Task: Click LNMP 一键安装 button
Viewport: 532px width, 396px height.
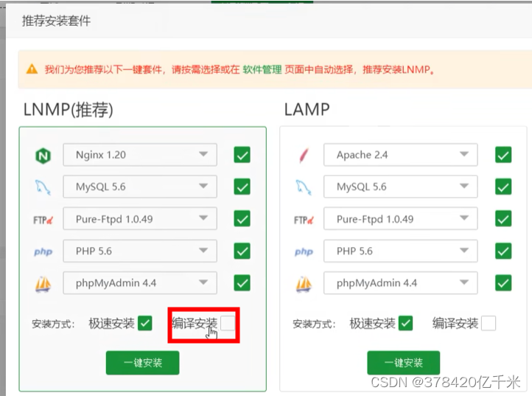Action: click(142, 363)
